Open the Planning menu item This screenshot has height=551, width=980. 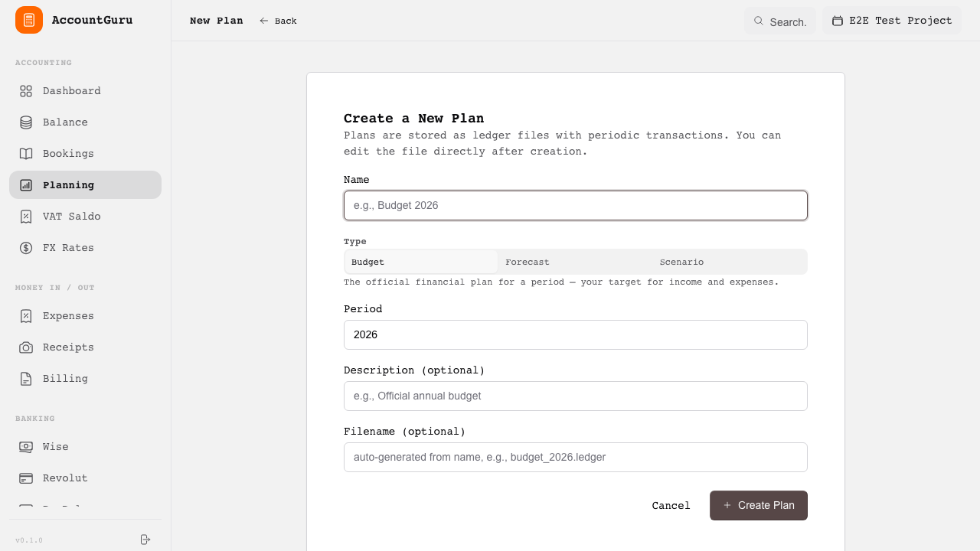(85, 185)
